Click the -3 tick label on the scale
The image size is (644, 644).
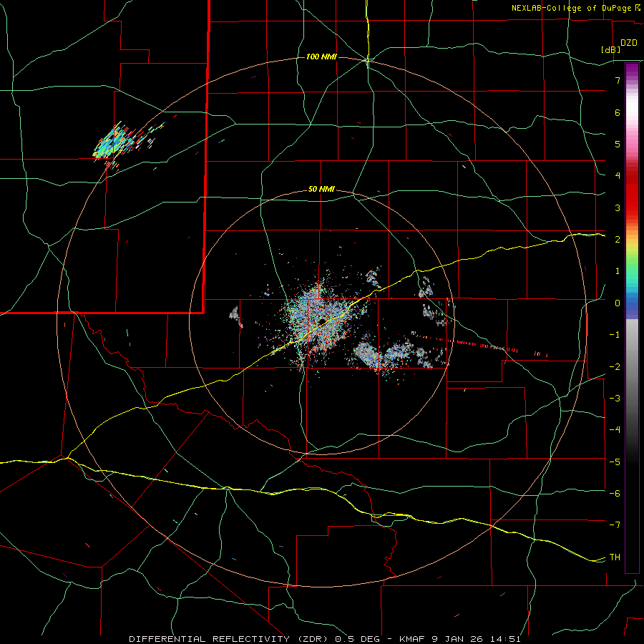(x=615, y=399)
